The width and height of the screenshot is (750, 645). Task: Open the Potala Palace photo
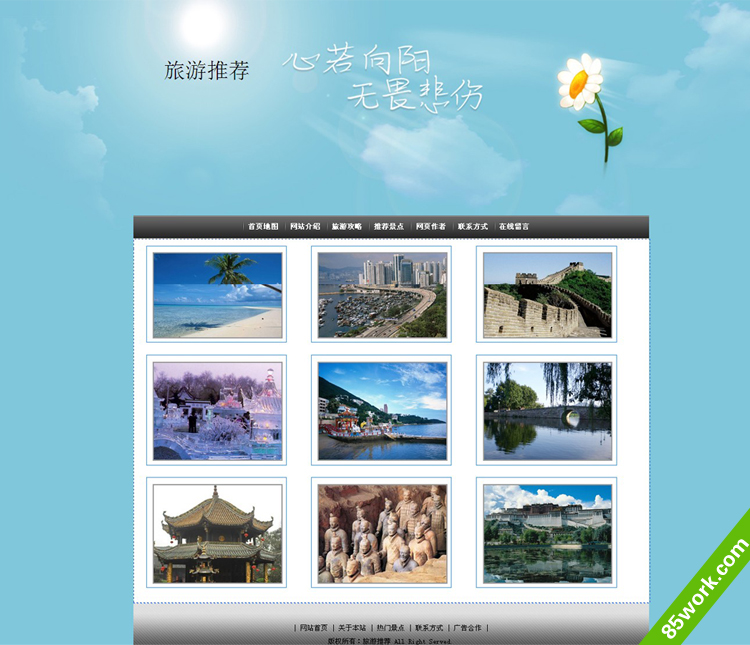(x=547, y=533)
